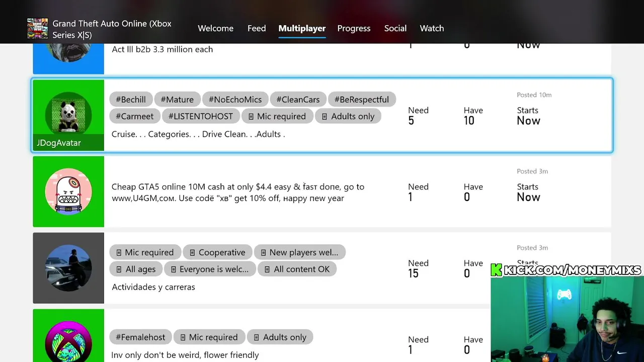Image resolution: width=644 pixels, height=362 pixels.
Task: Open the Grand Theft Auto Online game icon
Action: coord(37,29)
